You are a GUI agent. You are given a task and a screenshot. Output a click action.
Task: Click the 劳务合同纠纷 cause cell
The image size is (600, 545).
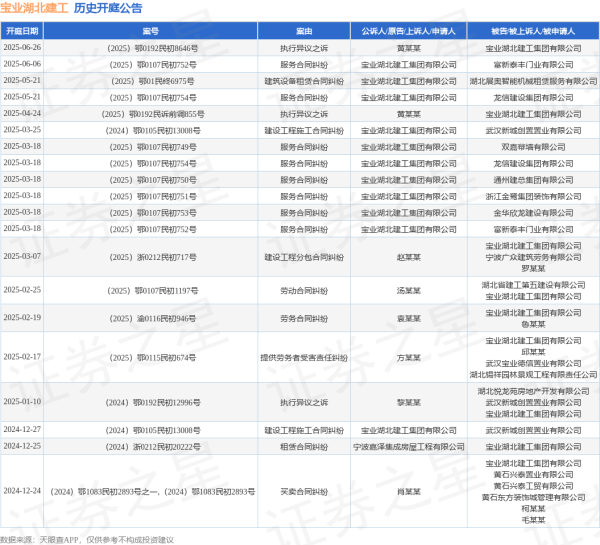(x=304, y=318)
